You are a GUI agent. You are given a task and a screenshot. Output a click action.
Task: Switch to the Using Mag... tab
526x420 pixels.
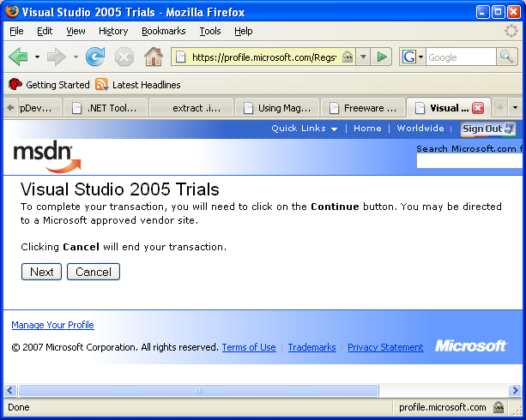277,108
